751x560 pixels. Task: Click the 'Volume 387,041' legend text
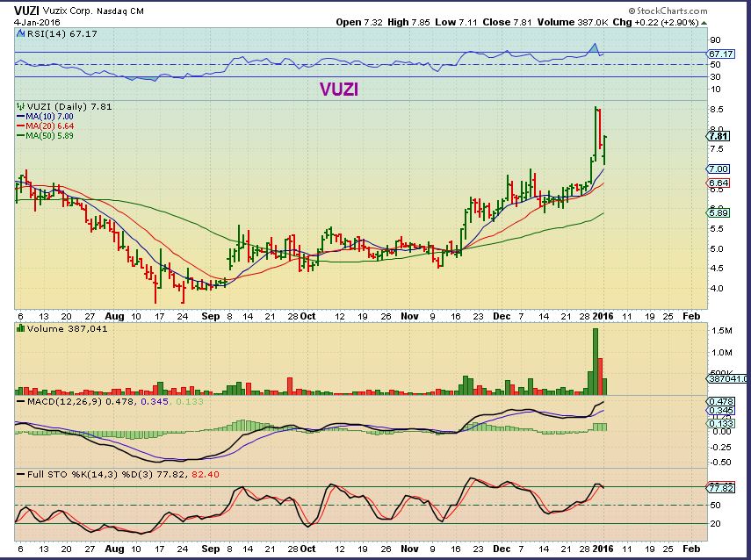(67, 328)
